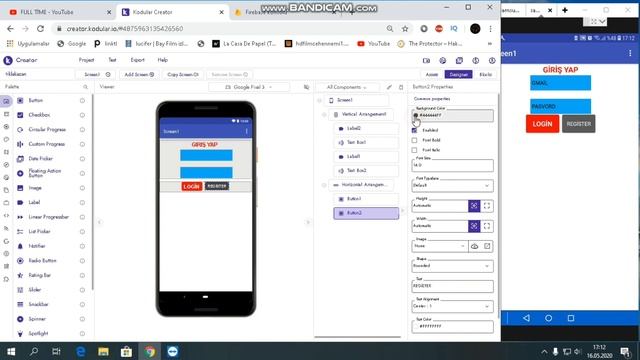Check the Font Italic checkbox
Viewport: 640px width, 360px height.
(x=415, y=150)
